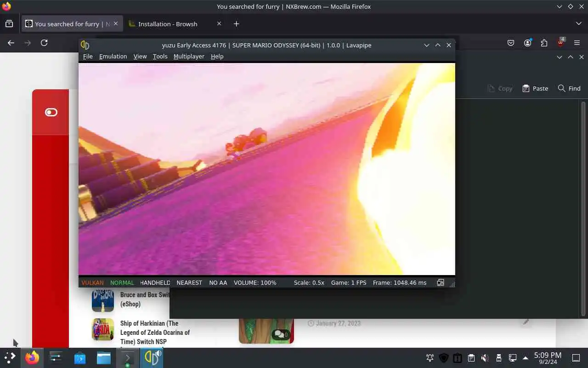Open System Settings from the taskbar
588x368 pixels.
[x=56, y=357]
